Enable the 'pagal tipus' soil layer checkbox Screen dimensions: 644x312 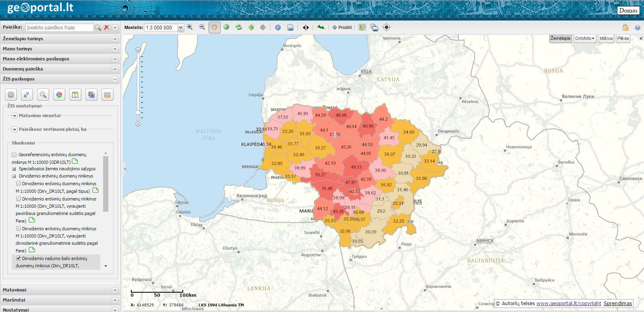pos(18,184)
